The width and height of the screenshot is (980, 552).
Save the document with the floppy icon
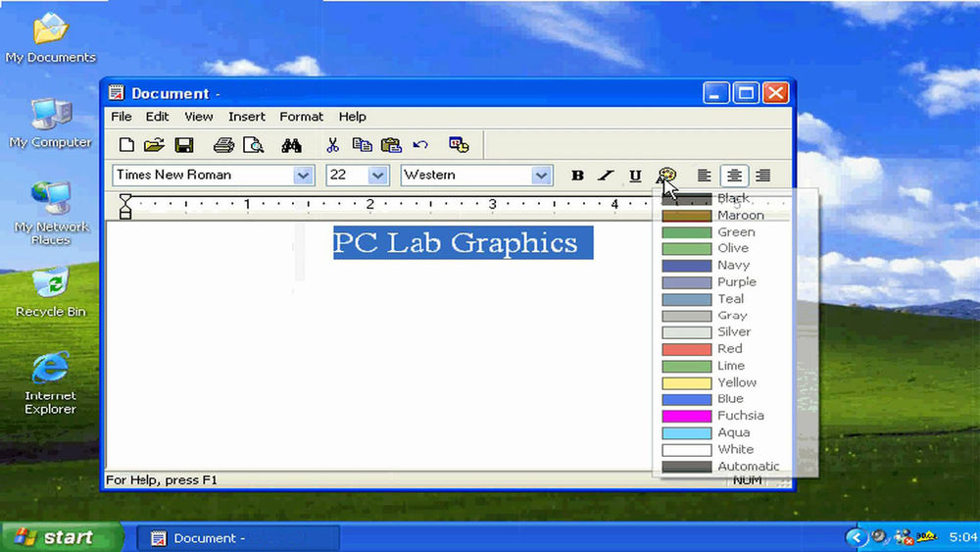point(183,145)
